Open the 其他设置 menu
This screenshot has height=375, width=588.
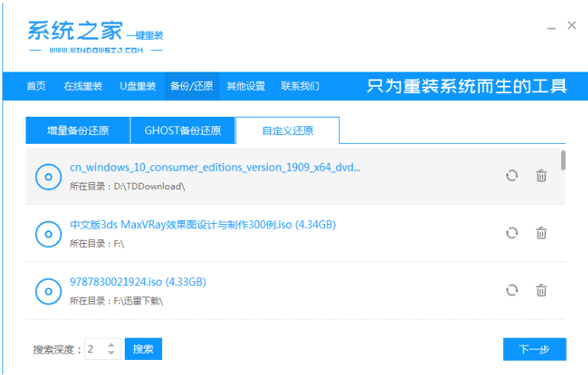pyautogui.click(x=246, y=86)
